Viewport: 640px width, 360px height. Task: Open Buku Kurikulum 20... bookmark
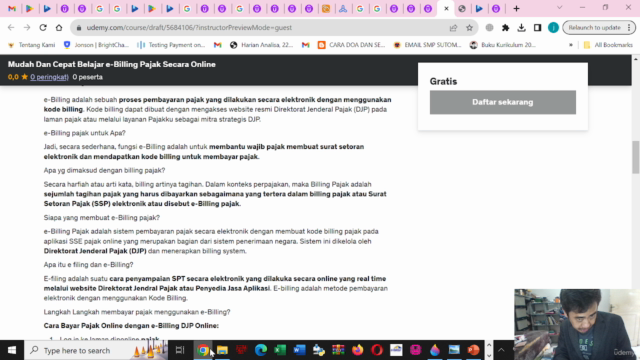[502, 45]
